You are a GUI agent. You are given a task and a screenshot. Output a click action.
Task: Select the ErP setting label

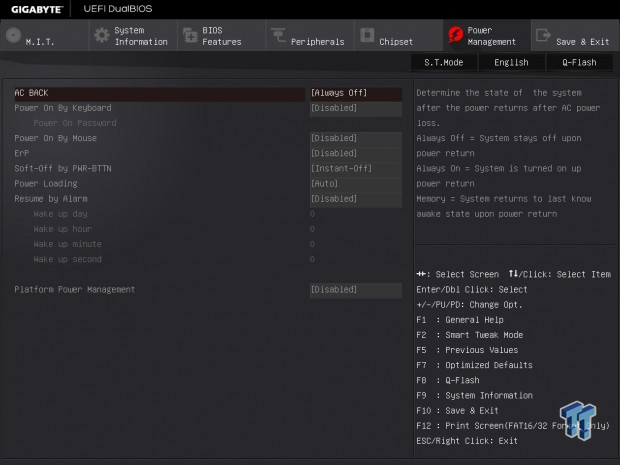tap(22, 153)
